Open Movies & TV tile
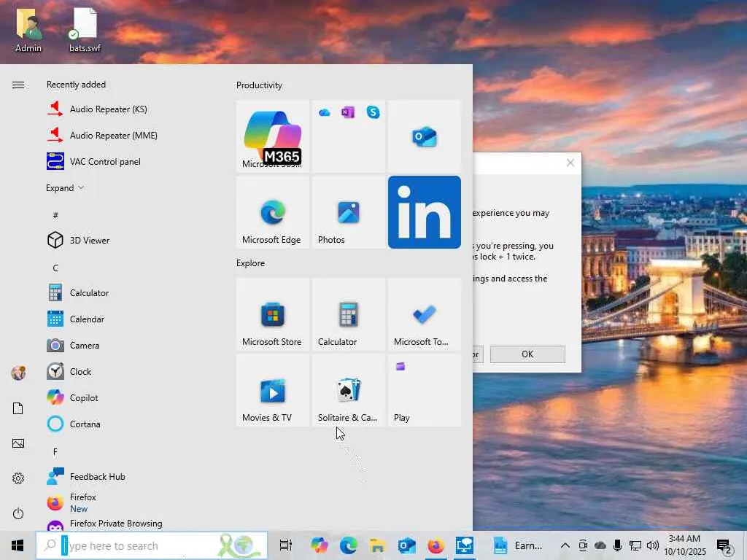The image size is (747, 560). 272,390
